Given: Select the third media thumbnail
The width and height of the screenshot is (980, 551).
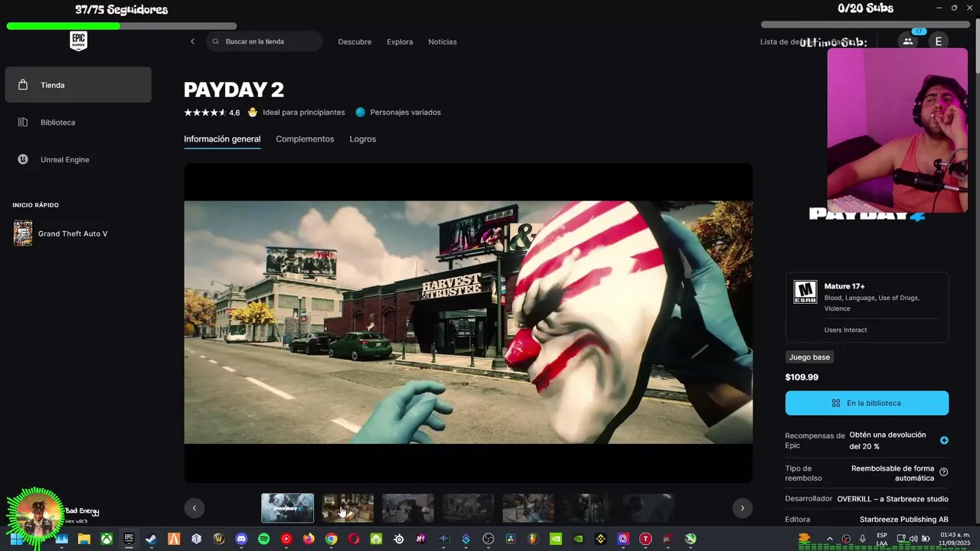Looking at the screenshot, I should coord(408,508).
